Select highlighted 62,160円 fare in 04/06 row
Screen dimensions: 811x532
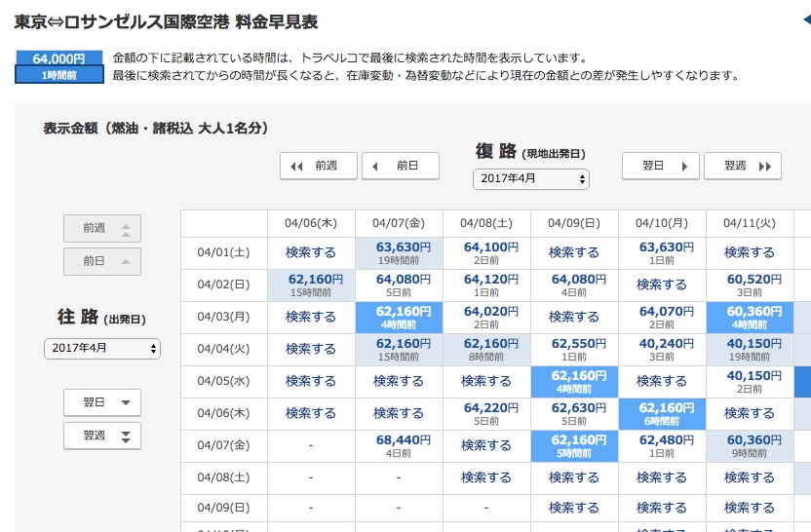point(662,414)
